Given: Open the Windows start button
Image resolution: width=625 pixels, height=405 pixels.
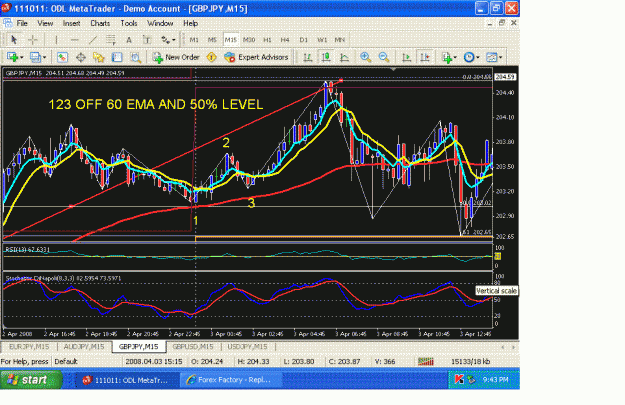Looking at the screenshot, I should coord(31,379).
